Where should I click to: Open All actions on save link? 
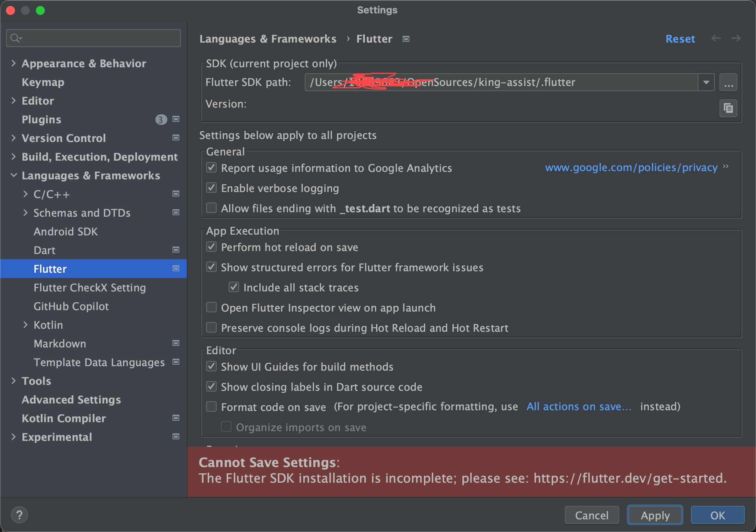pos(579,406)
